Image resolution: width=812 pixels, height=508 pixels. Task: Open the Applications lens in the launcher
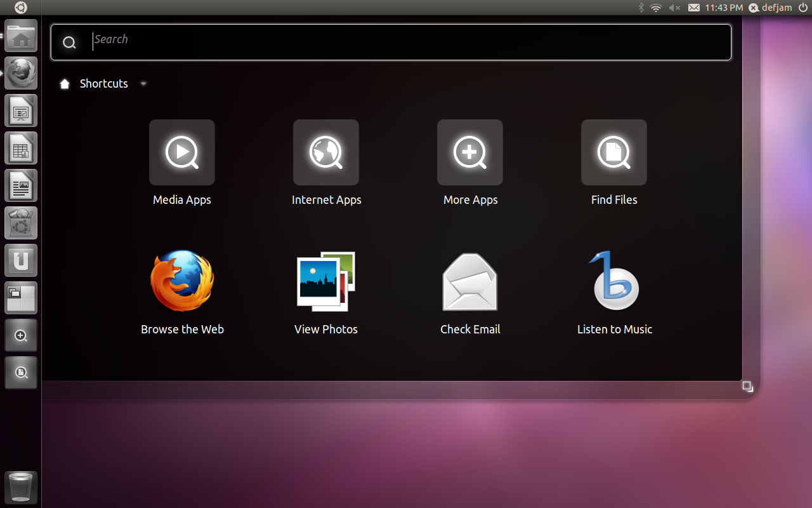click(21, 336)
